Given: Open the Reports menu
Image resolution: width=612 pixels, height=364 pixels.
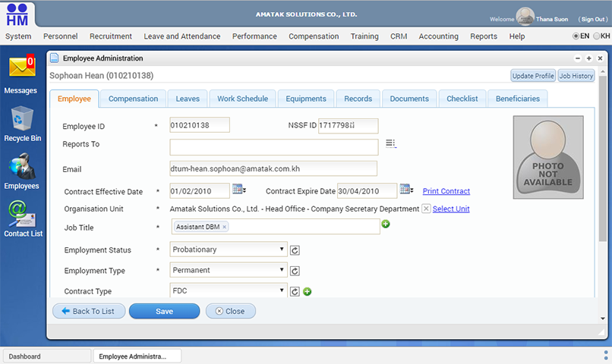Looking at the screenshot, I should point(484,36).
